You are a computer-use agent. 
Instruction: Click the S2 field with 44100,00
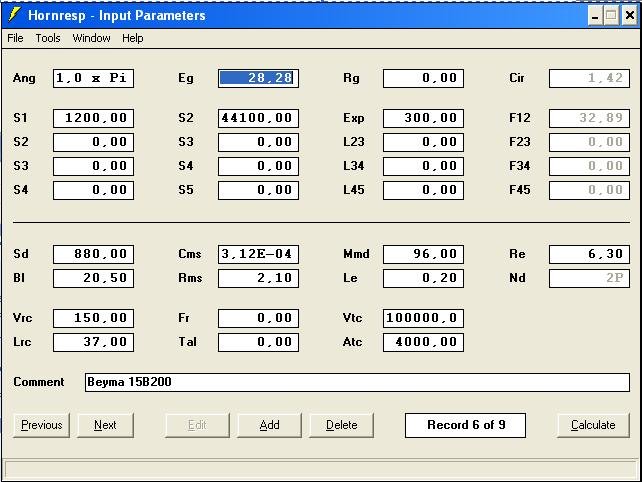tap(258, 118)
